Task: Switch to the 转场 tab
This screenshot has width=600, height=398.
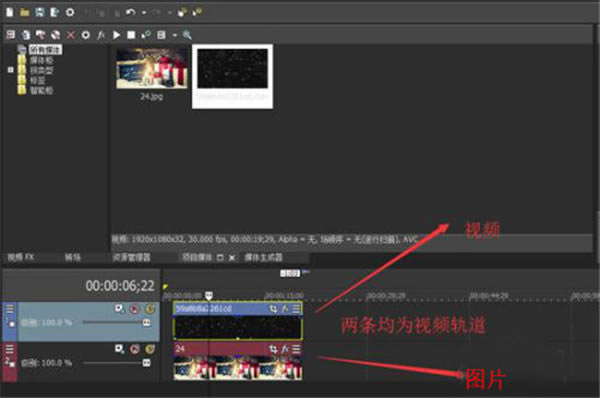Action: [72, 257]
